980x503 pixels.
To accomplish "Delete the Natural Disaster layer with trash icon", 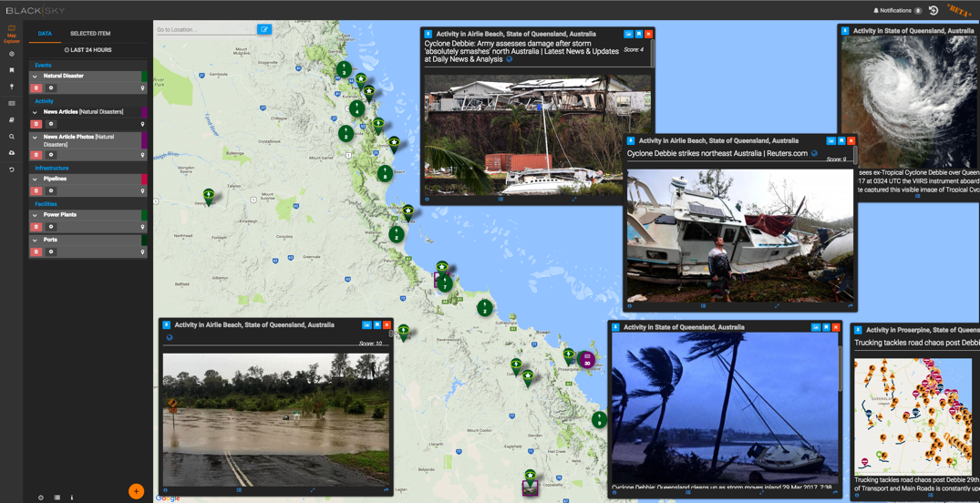I will 36,88.
